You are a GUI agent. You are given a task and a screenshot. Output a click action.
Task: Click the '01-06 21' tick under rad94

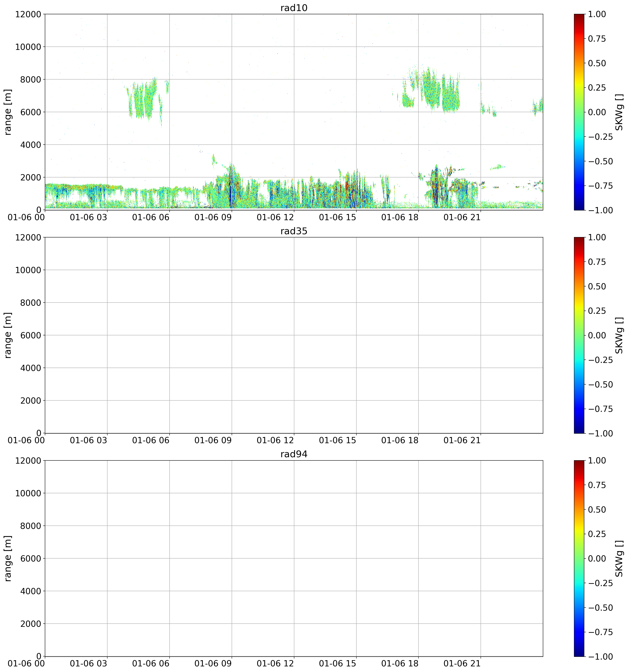point(462,664)
